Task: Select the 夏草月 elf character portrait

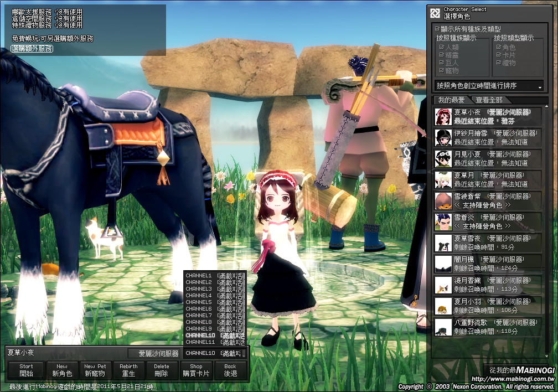Action: click(x=442, y=179)
